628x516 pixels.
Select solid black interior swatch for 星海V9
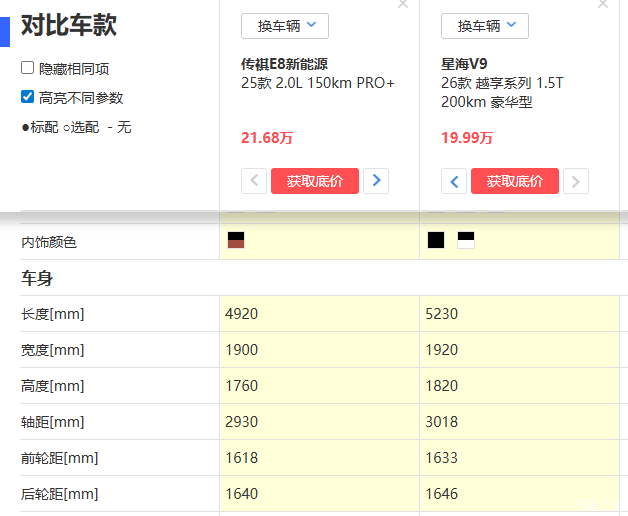point(436,240)
